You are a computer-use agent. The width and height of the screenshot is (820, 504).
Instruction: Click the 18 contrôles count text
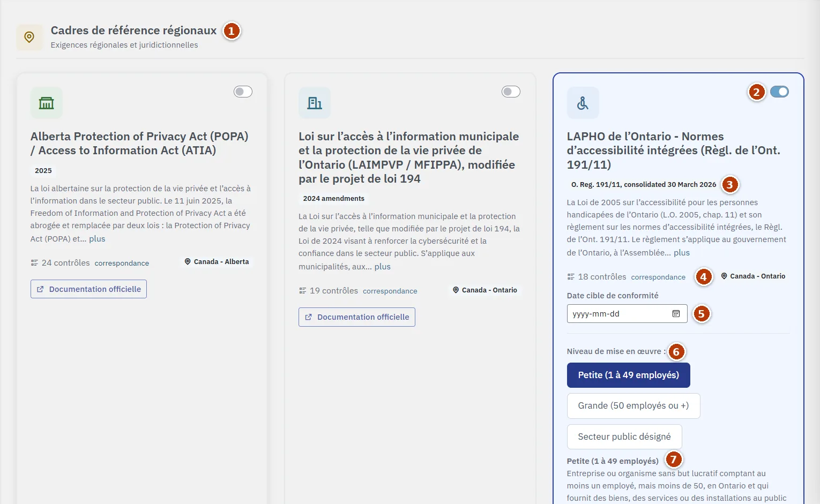tap(602, 277)
